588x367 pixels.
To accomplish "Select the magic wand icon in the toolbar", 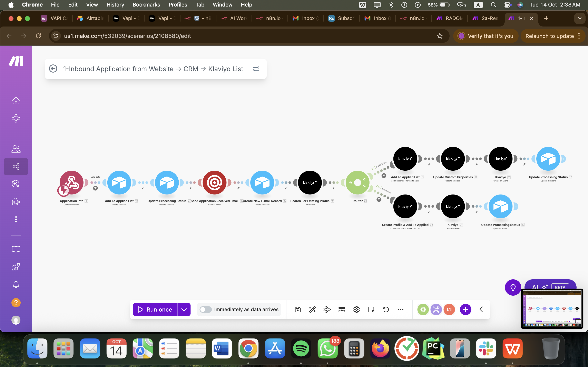I will [x=312, y=310].
